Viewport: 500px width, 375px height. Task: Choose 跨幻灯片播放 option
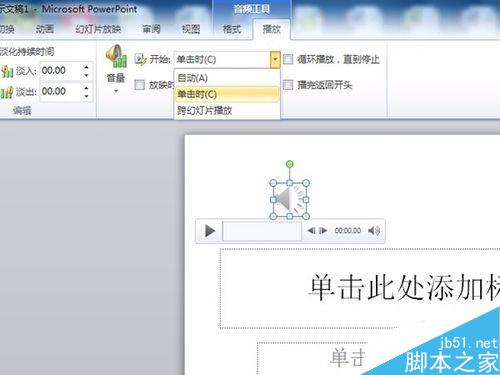tap(227, 110)
